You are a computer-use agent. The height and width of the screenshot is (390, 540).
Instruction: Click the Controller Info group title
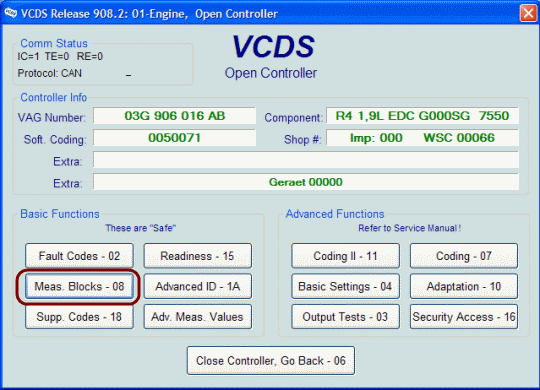point(53,98)
